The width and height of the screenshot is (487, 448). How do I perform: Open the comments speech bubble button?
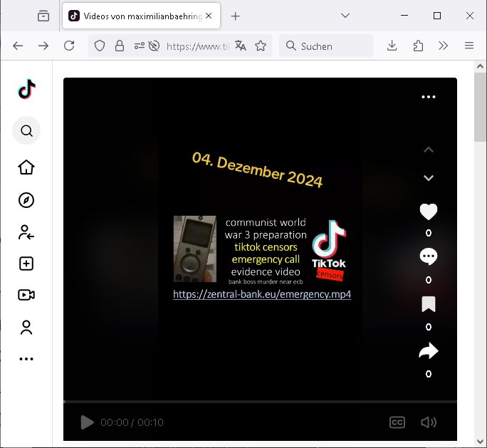point(428,257)
